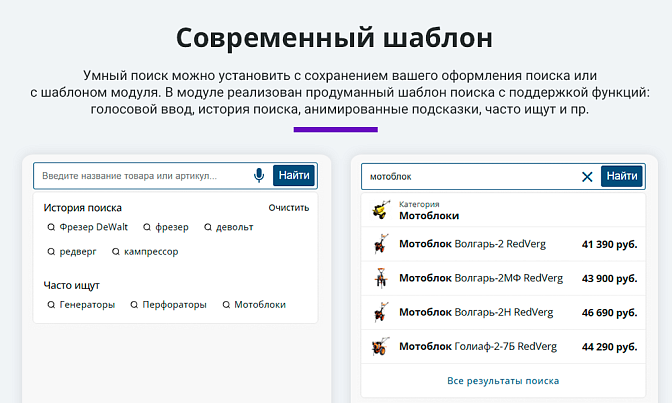The height and width of the screenshot is (403, 672).
Task: Click magnifier icon beside кампрессор
Action: [116, 252]
